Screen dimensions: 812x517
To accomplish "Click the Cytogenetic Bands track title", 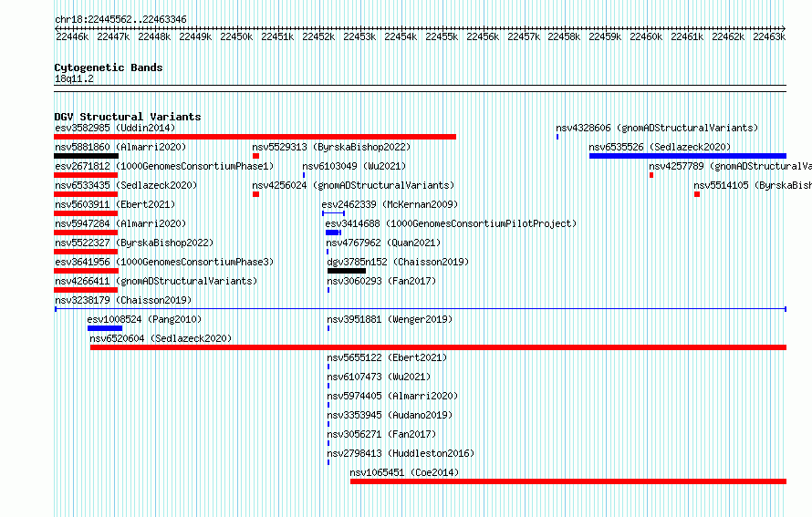I will [x=109, y=67].
